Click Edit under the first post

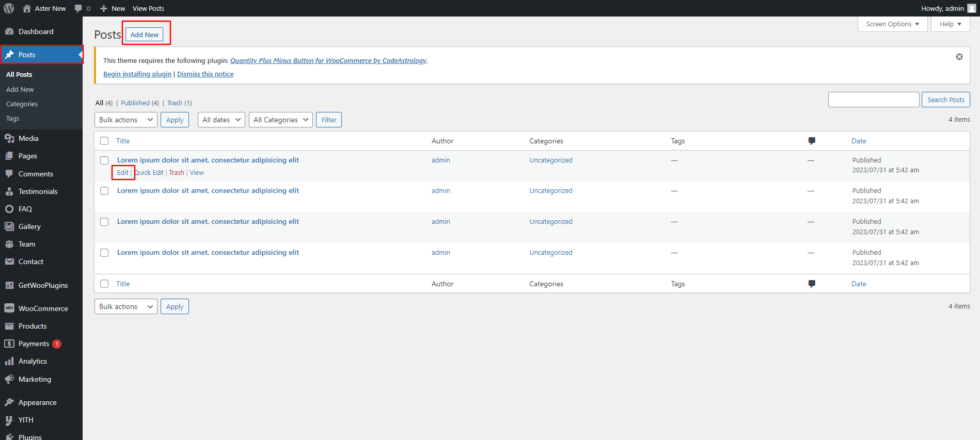(x=123, y=173)
